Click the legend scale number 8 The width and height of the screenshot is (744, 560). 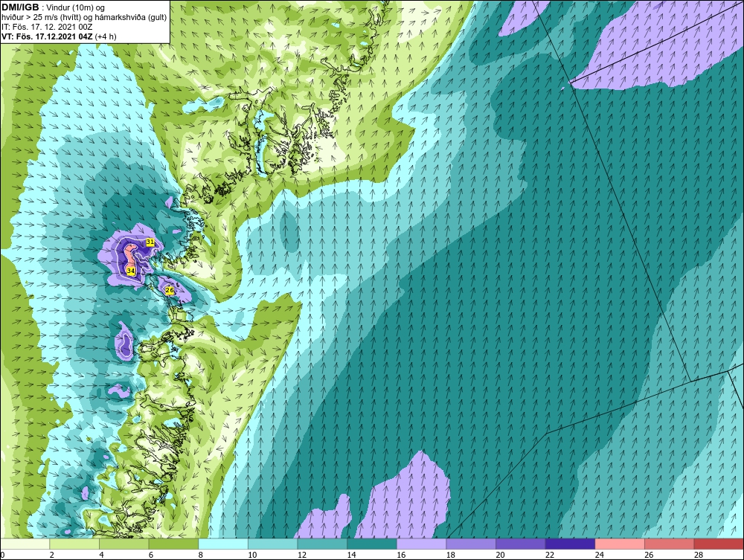pos(201,555)
